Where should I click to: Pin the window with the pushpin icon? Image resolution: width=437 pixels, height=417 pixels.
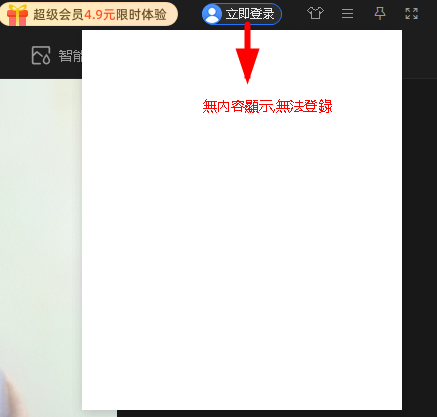coord(380,13)
